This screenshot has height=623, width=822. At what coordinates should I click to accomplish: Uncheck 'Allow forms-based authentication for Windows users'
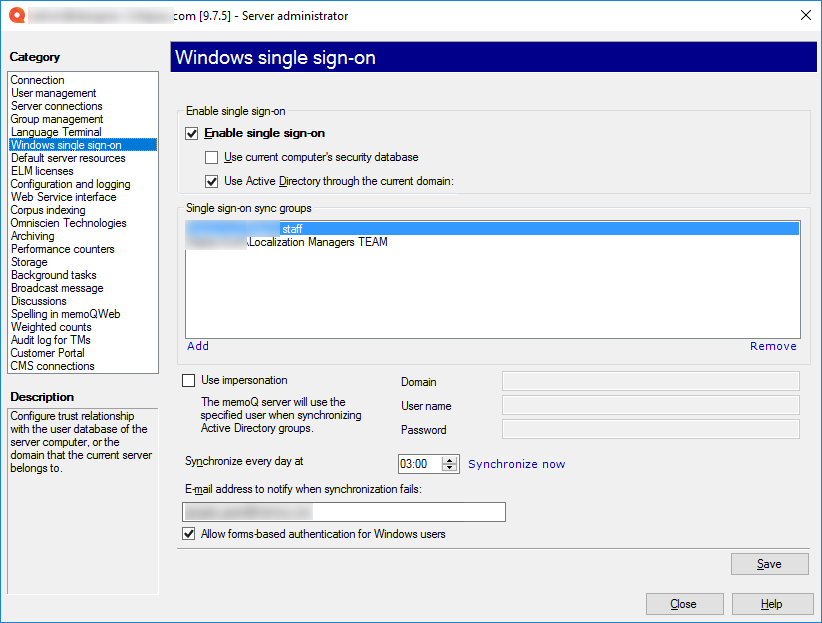tap(189, 534)
